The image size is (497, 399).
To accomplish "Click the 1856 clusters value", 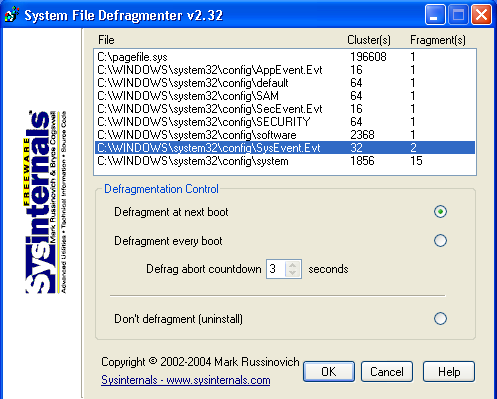I will (x=362, y=161).
